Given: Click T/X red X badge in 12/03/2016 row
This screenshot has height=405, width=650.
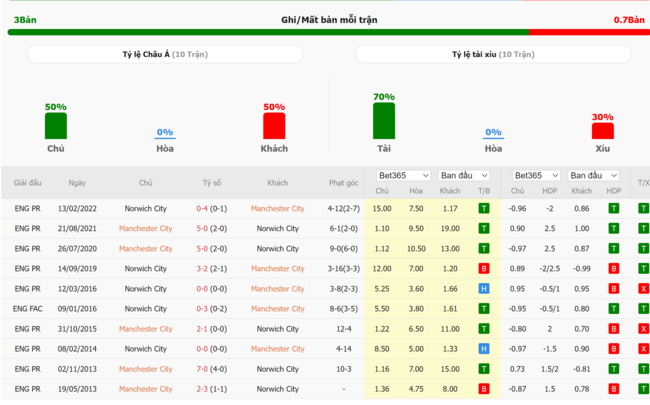Looking at the screenshot, I should point(644,289).
